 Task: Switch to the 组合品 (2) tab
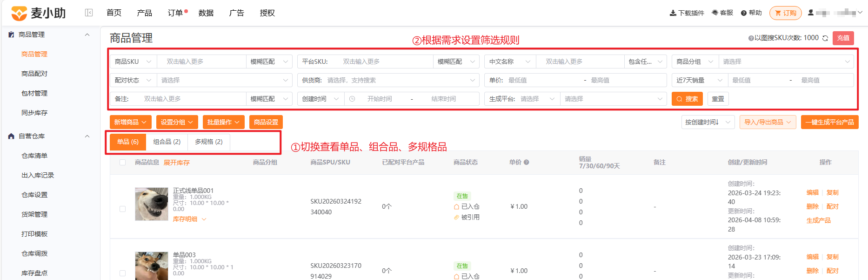167,142
